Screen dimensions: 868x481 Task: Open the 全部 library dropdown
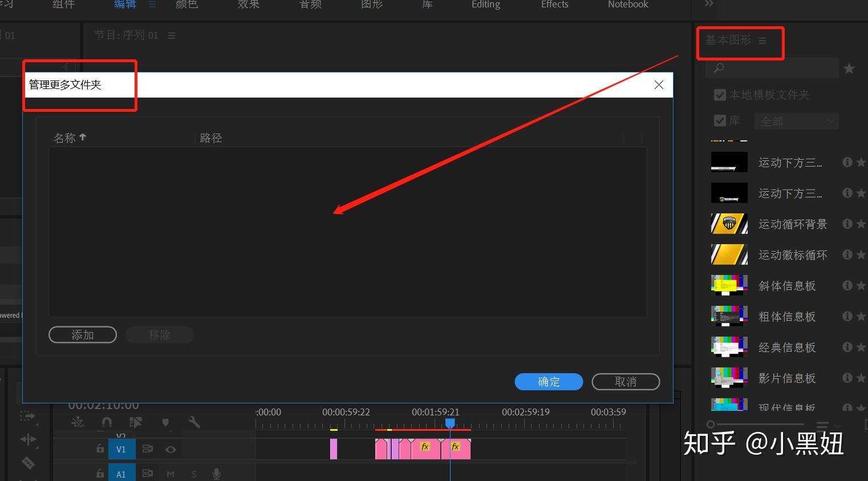(797, 122)
